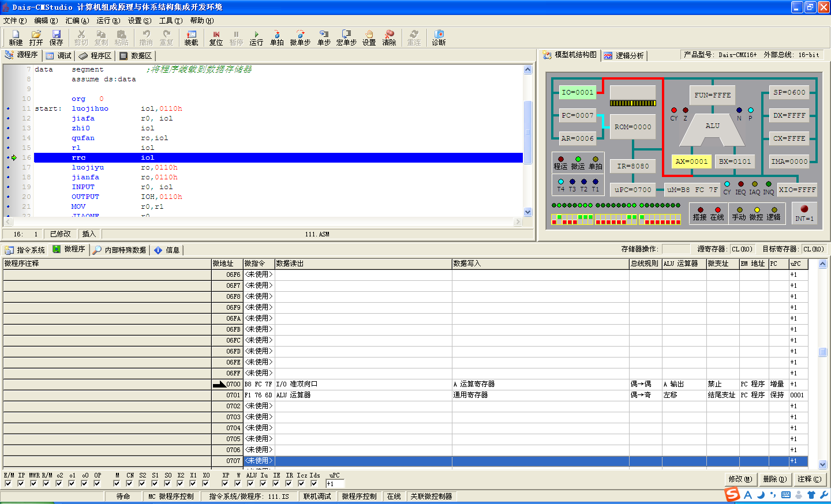The height and width of the screenshot is (504, 831).
Task: Click the ROM=0000 block in diagram
Action: (x=633, y=127)
